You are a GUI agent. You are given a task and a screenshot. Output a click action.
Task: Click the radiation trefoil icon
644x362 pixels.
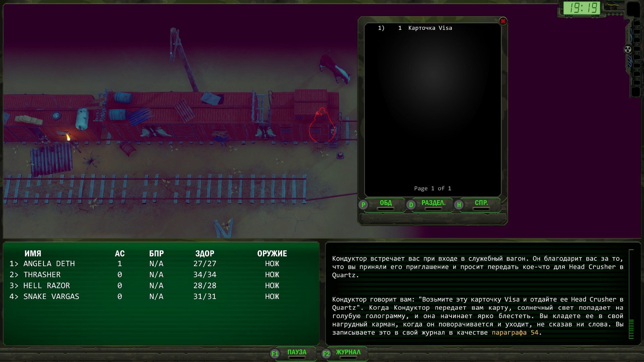coord(628,49)
